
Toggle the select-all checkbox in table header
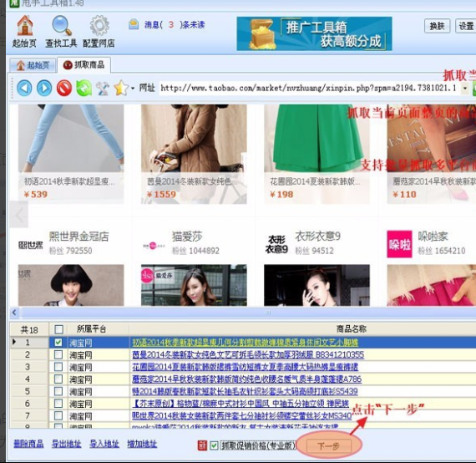pyautogui.click(x=59, y=329)
